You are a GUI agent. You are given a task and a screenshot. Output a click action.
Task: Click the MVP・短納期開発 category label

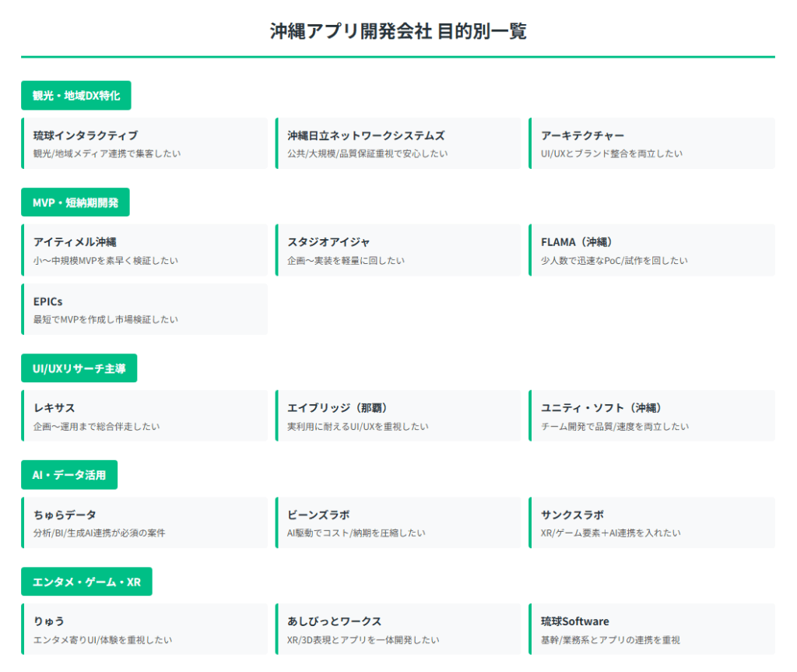(75, 202)
